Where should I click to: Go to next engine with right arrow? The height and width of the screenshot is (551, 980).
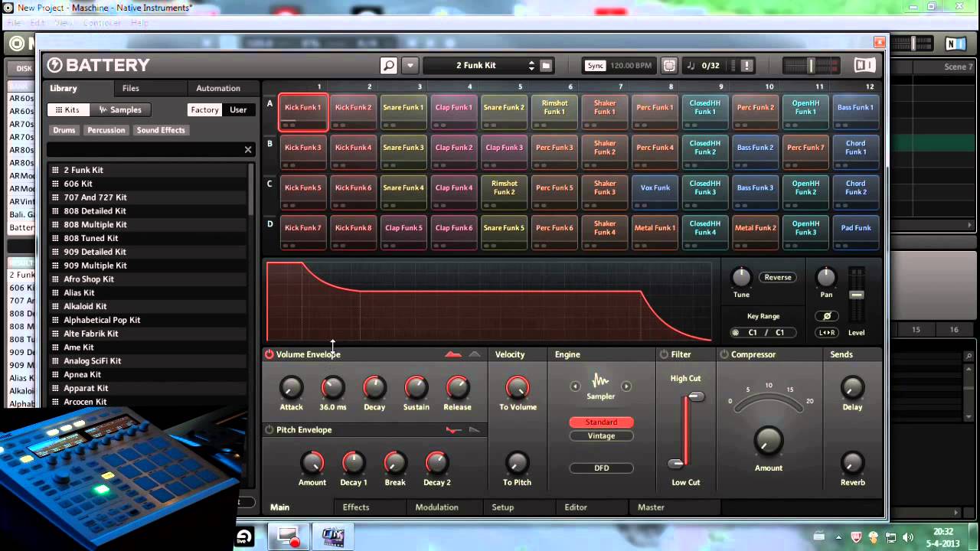(x=626, y=386)
